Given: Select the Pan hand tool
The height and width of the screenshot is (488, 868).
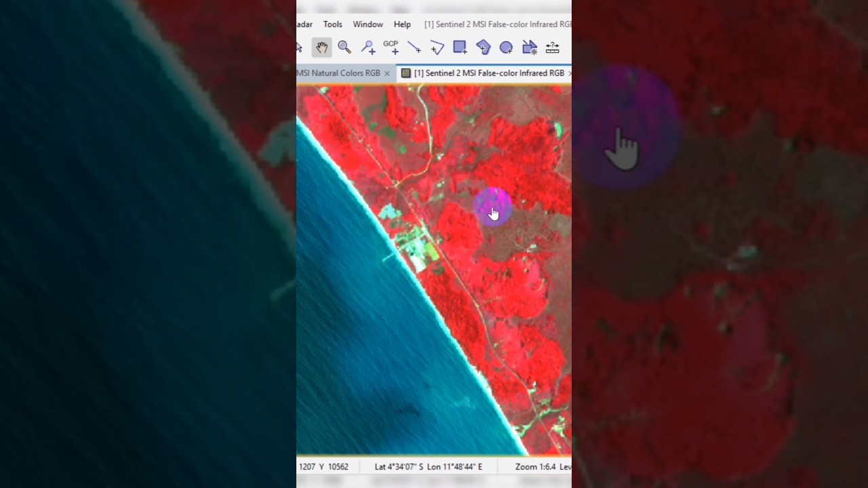Looking at the screenshot, I should (x=321, y=47).
